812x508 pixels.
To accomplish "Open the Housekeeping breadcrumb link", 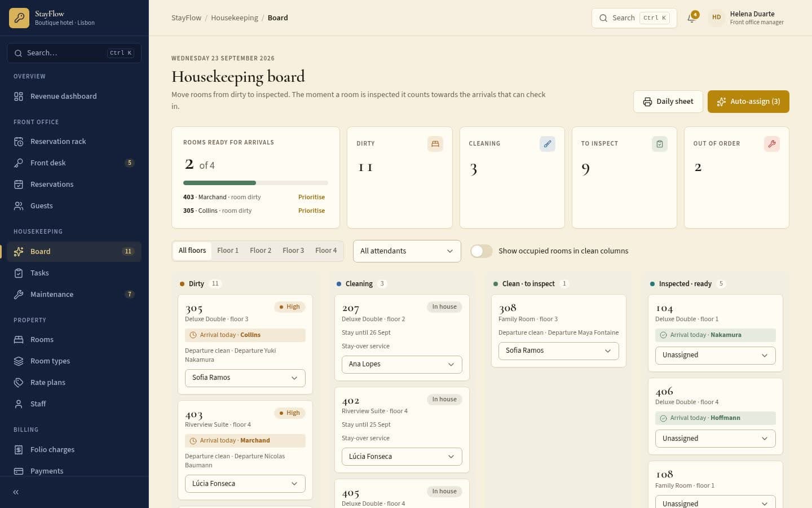I will tap(235, 18).
